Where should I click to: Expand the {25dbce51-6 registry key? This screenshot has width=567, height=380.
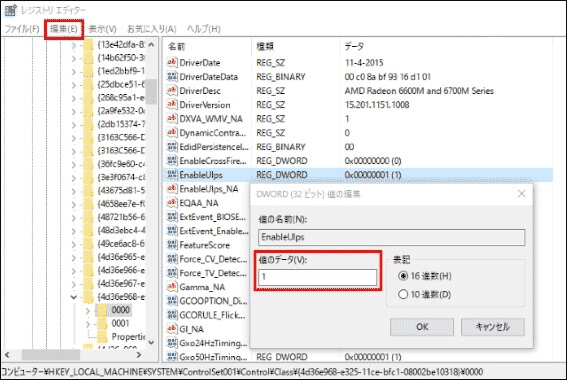click(x=74, y=85)
